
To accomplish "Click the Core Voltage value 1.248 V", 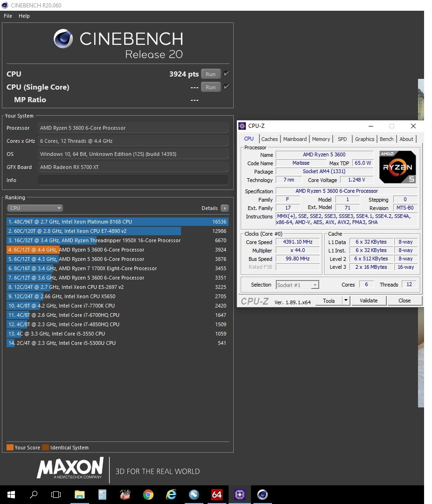I will pyautogui.click(x=356, y=180).
